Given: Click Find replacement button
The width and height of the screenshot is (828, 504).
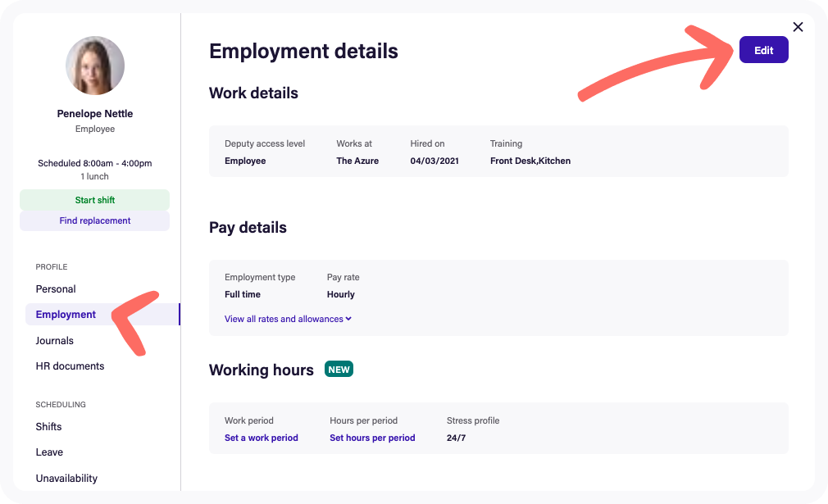Looking at the screenshot, I should [95, 220].
